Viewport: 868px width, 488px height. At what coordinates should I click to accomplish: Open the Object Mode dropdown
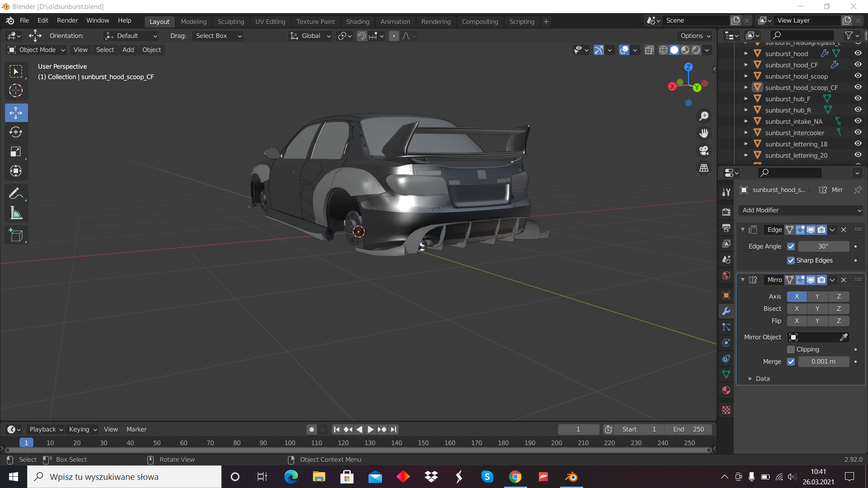(x=37, y=50)
